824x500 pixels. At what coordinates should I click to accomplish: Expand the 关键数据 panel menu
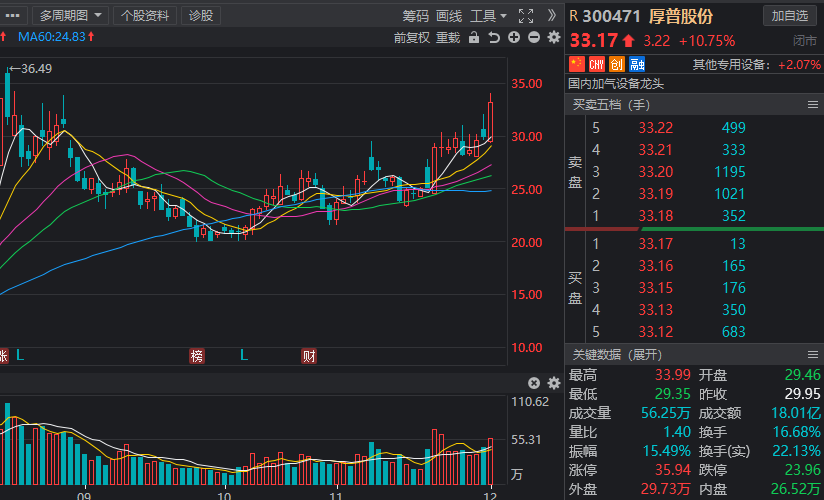(x=812, y=355)
